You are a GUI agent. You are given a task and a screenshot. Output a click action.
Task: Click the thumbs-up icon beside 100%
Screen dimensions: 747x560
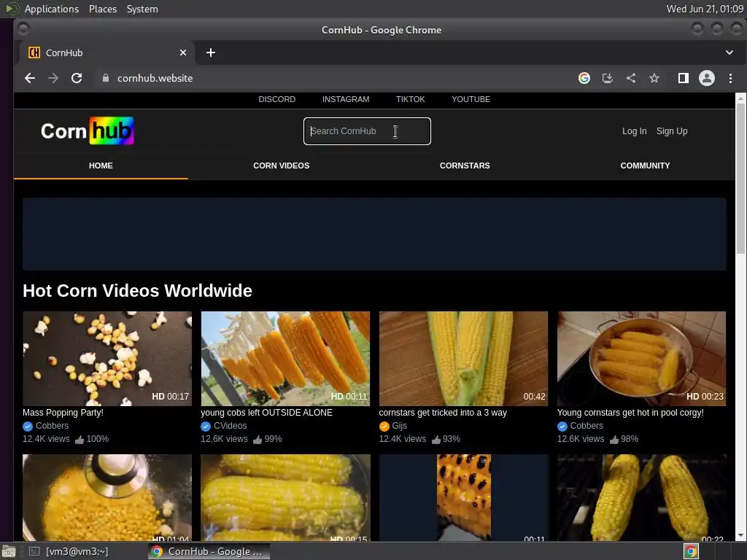[x=80, y=439]
